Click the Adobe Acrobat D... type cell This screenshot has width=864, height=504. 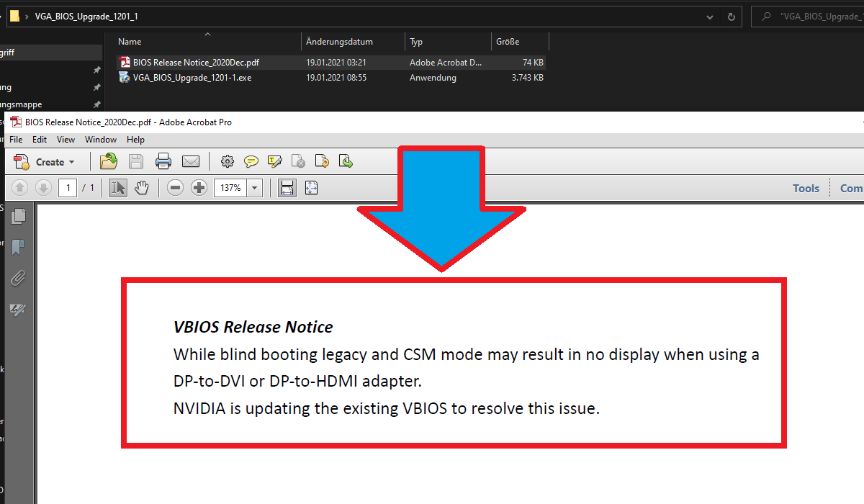(x=446, y=63)
